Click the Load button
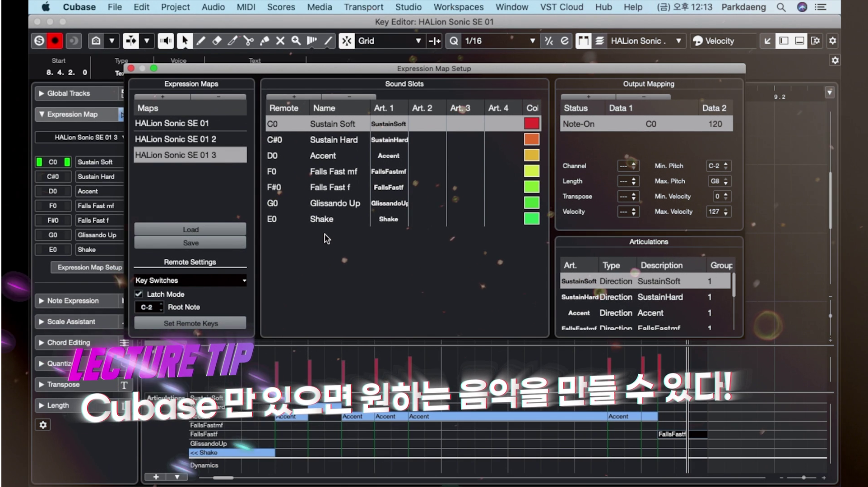 click(x=190, y=230)
